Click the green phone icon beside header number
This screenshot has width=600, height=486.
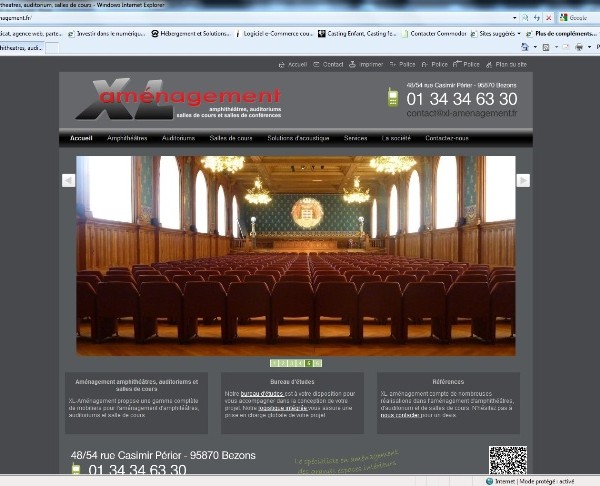click(393, 97)
